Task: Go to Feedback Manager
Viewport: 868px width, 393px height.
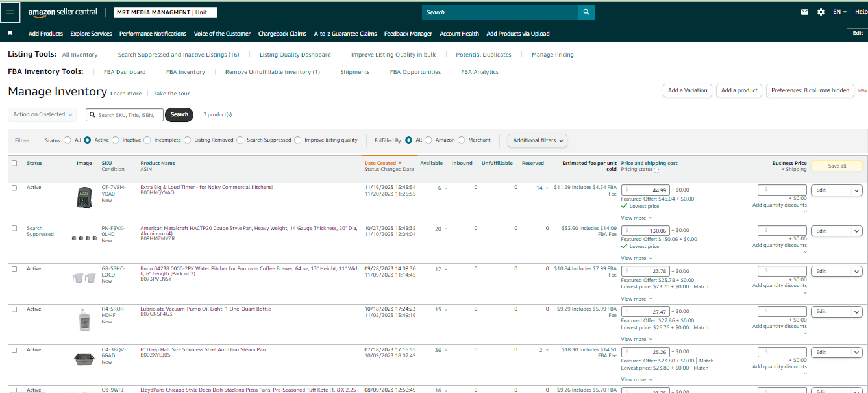Action: (408, 34)
